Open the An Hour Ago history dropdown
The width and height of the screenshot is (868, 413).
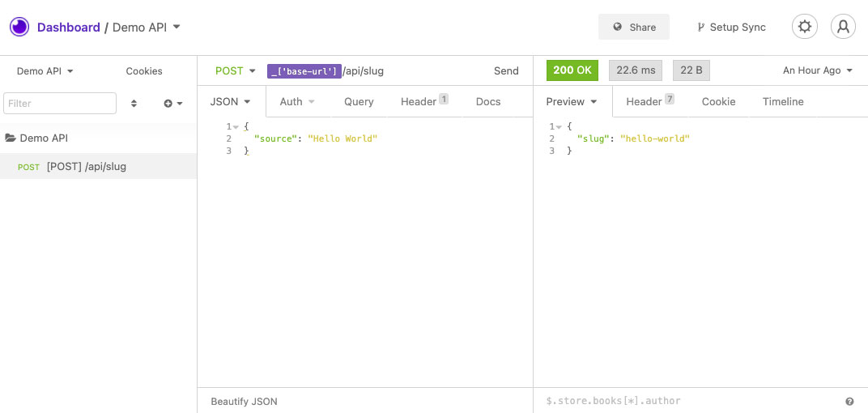[817, 70]
